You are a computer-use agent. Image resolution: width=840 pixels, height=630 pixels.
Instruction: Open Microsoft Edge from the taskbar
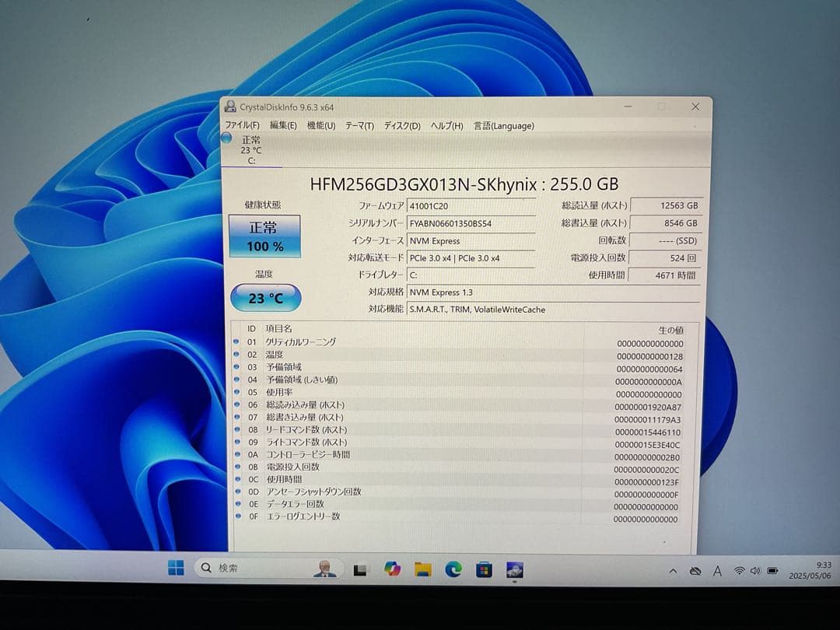click(453, 569)
